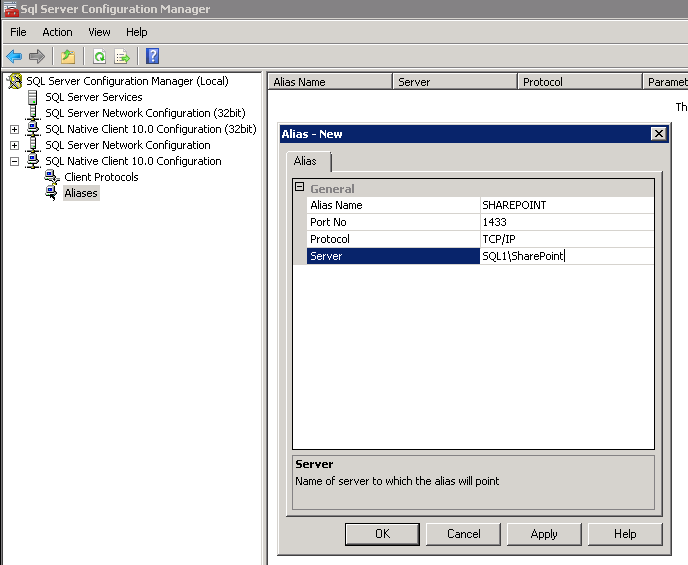Viewport: 688px width, 565px height.
Task: Click the Sql Server Configuration Manager title bar icon
Action: click(x=11, y=9)
